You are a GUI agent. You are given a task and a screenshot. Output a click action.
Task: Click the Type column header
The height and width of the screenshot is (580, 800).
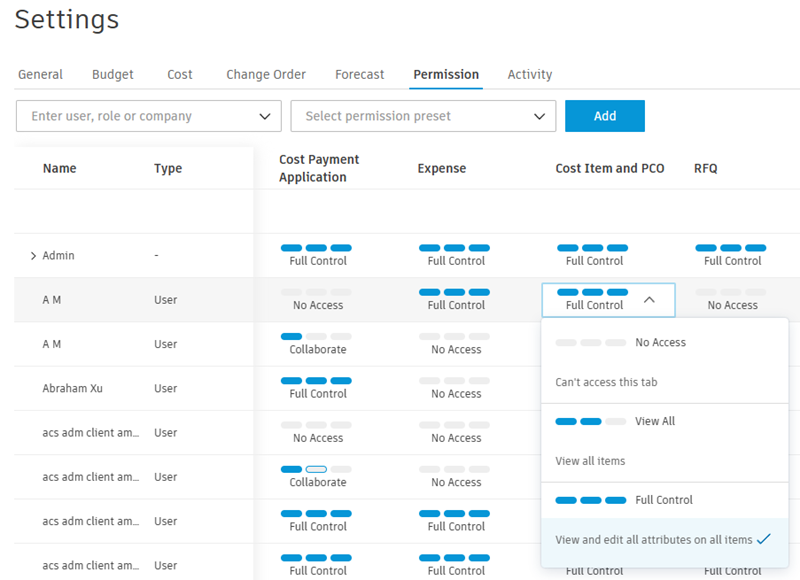[168, 168]
